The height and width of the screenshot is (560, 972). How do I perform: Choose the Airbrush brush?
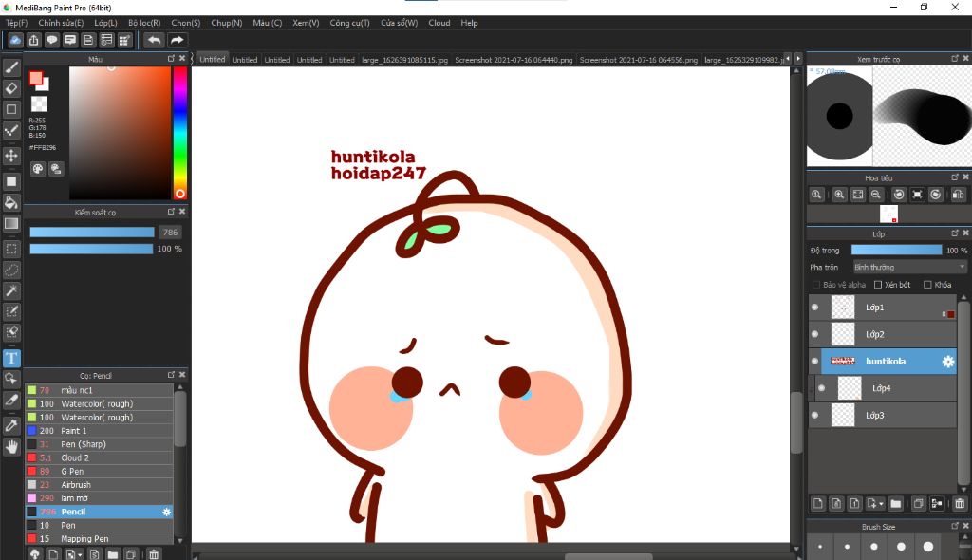tap(99, 485)
